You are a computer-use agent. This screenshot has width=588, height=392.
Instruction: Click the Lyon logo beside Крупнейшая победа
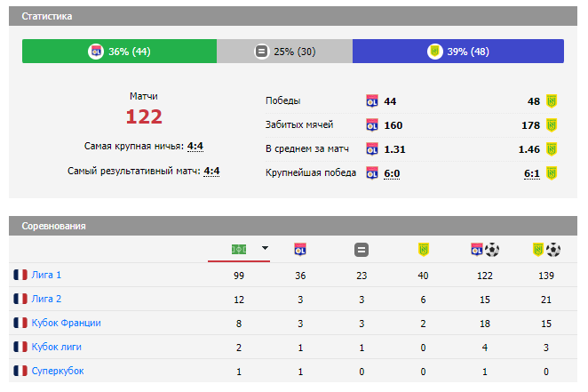(x=372, y=173)
